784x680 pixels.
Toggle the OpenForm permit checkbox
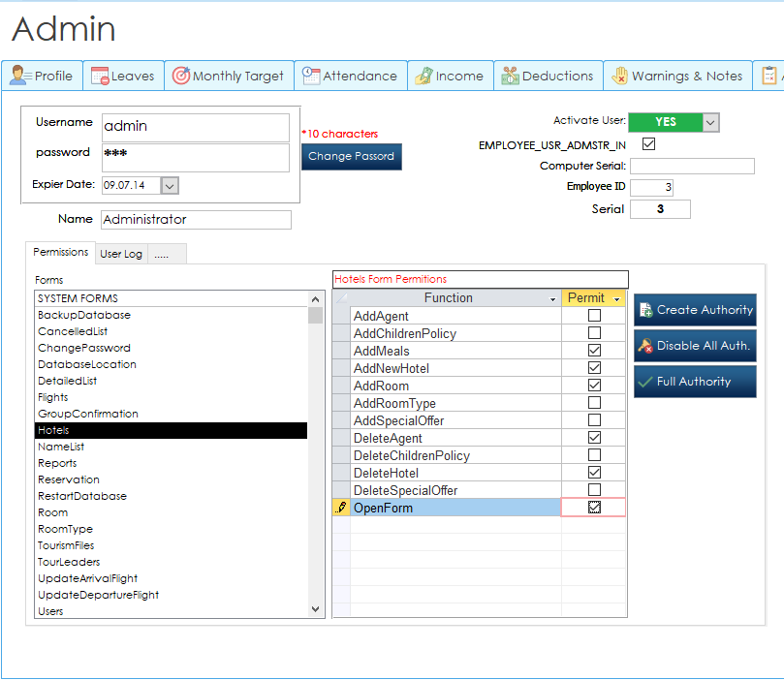(x=594, y=508)
